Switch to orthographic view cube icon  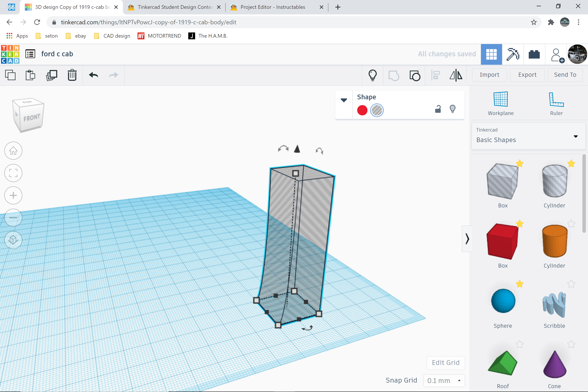(13, 240)
